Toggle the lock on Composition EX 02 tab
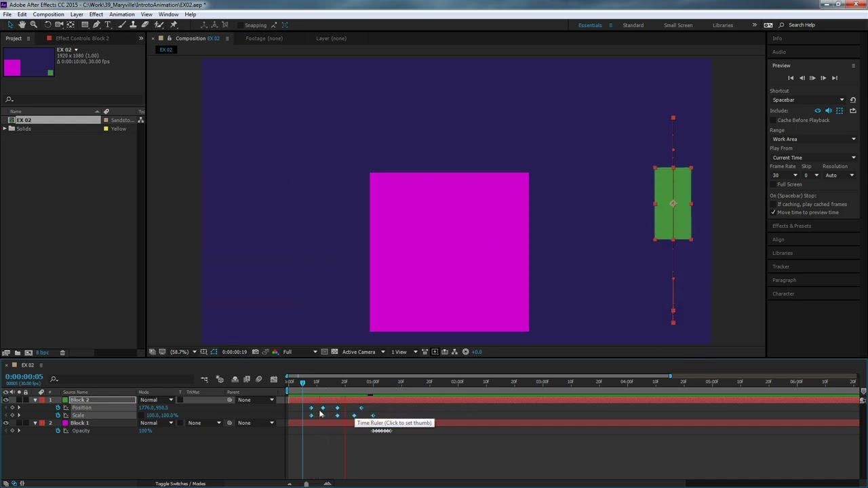 [170, 38]
